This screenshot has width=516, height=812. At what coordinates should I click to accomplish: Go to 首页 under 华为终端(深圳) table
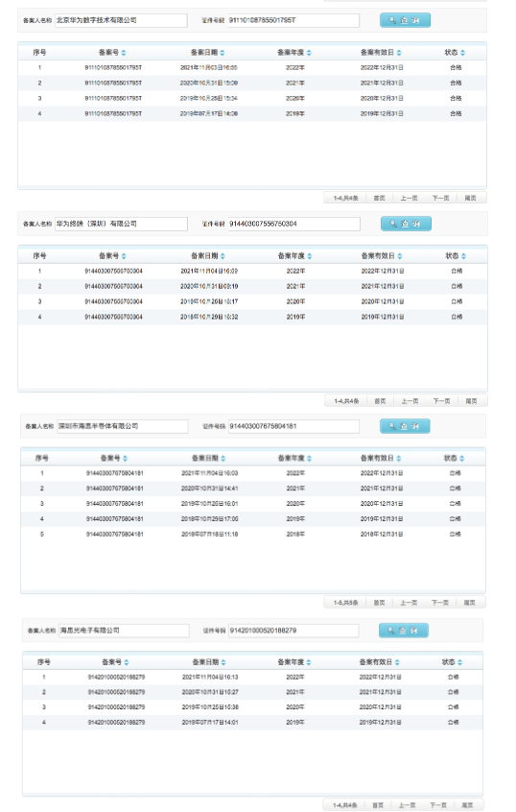[381, 401]
